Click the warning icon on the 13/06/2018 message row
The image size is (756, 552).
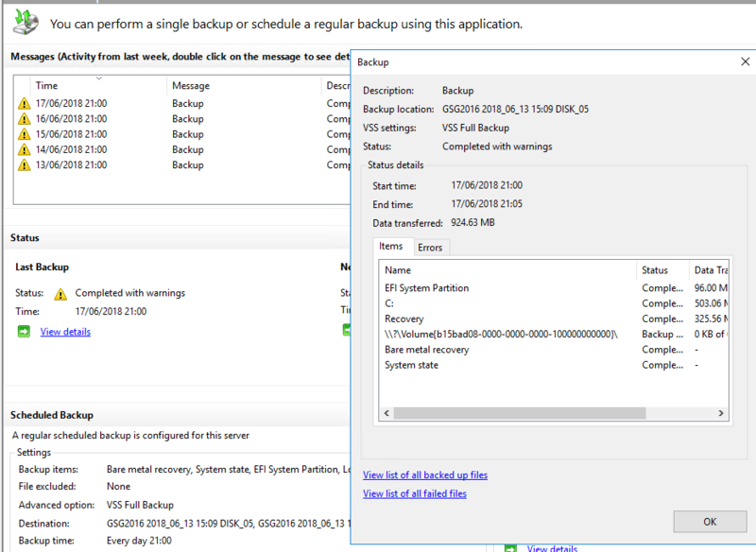tap(24, 164)
